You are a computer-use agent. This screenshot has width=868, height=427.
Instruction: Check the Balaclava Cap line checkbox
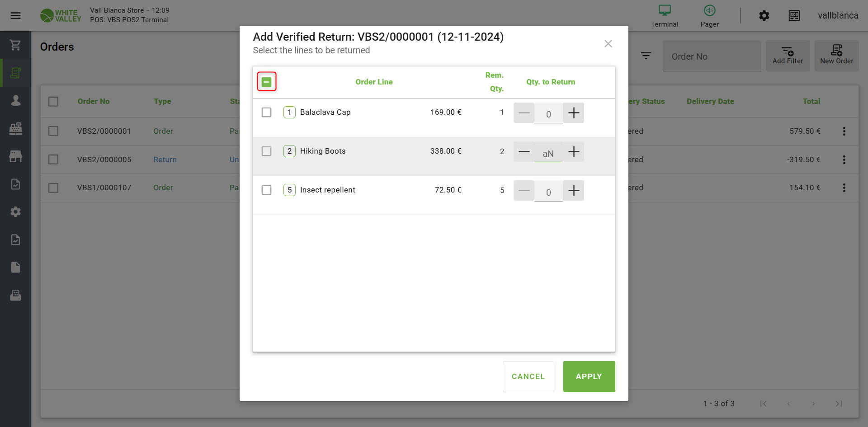[x=267, y=112]
